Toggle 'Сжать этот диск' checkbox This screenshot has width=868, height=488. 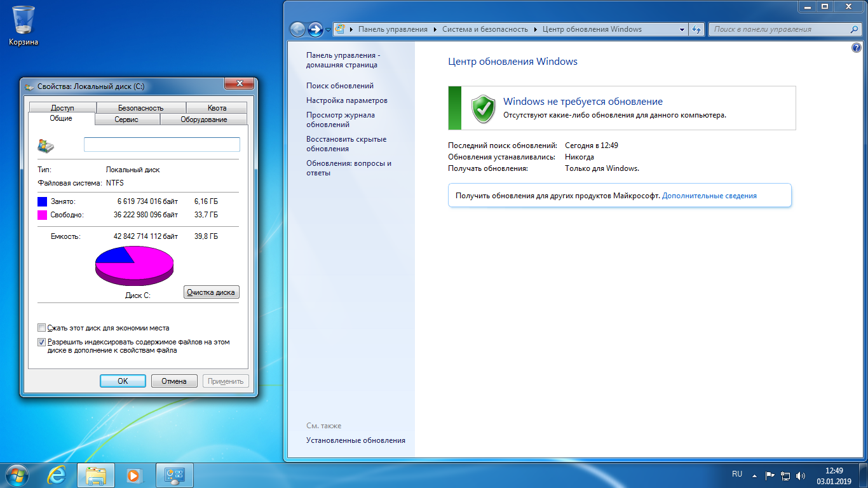(42, 328)
